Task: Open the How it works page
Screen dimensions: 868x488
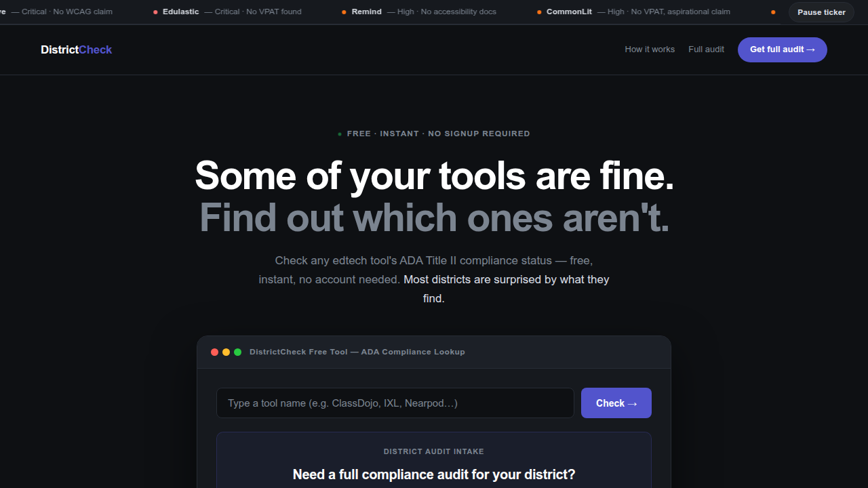Action: pyautogui.click(x=650, y=49)
